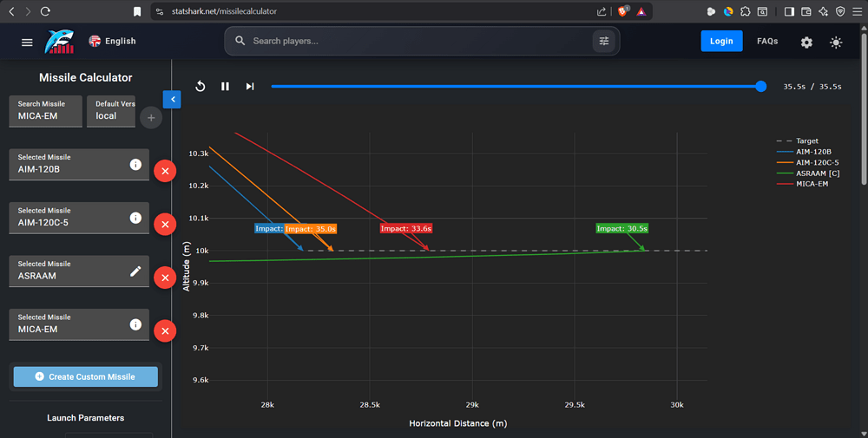The height and width of the screenshot is (438, 868).
Task: Bookmark this page icon
Action: coord(137,11)
